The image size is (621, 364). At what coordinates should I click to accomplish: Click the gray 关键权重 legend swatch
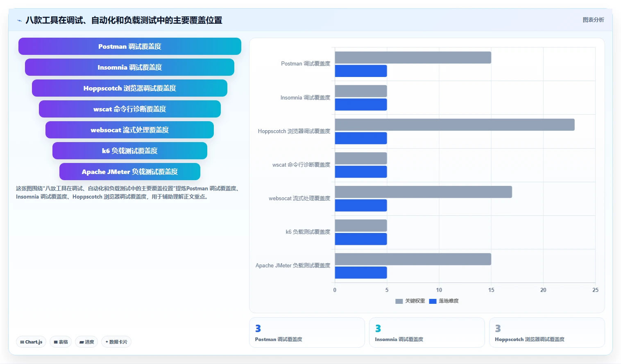[x=399, y=301]
